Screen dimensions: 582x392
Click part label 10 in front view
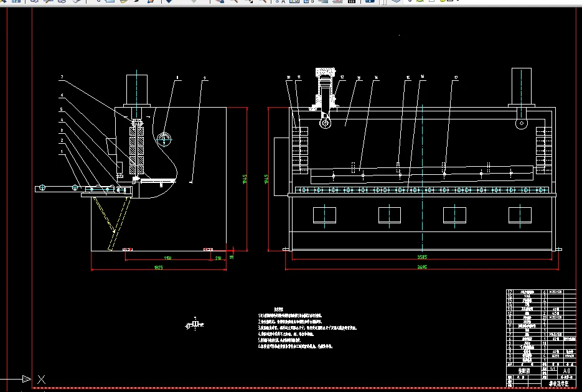pyautogui.click(x=288, y=78)
